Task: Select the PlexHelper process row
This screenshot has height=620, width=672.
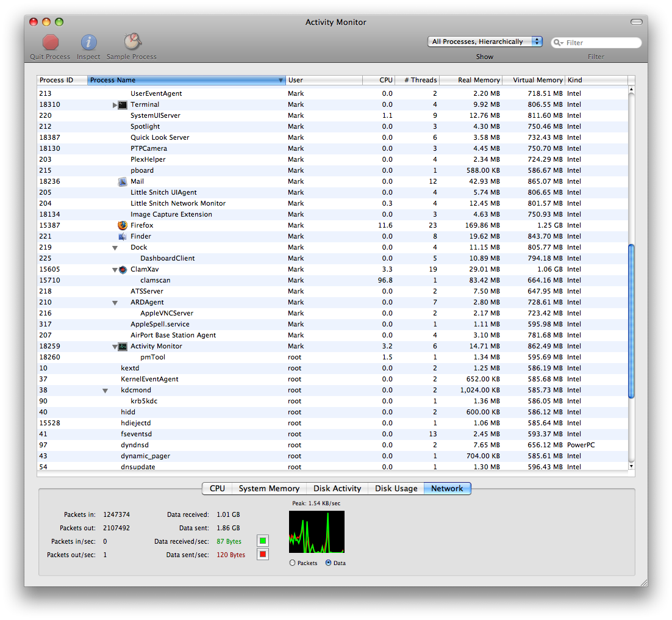Action: [332, 159]
